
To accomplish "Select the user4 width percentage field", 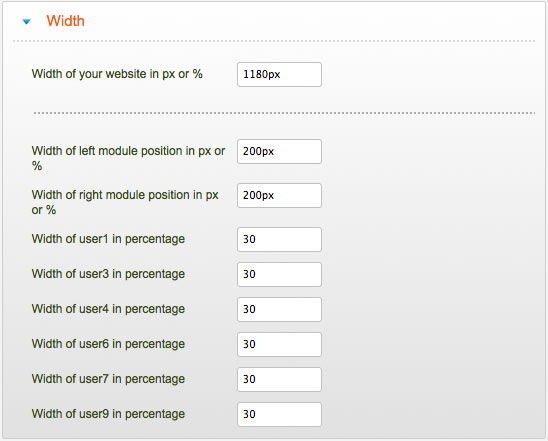I will tap(279, 309).
